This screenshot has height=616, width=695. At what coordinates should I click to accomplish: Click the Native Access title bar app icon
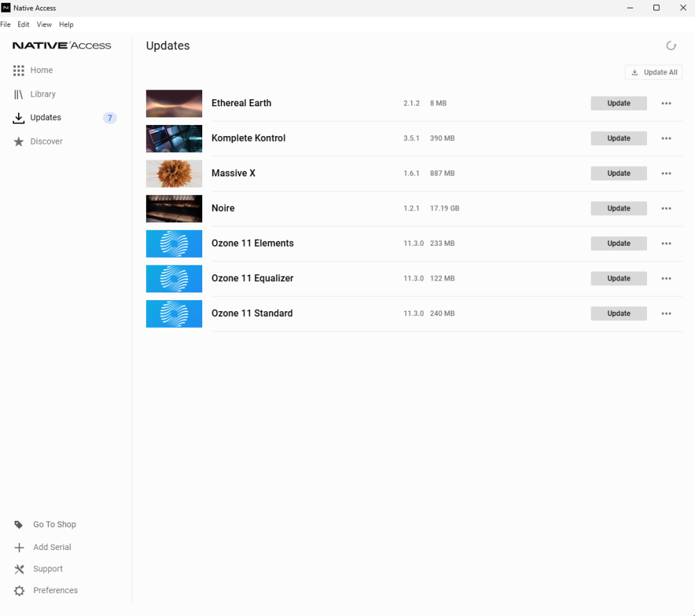point(6,8)
